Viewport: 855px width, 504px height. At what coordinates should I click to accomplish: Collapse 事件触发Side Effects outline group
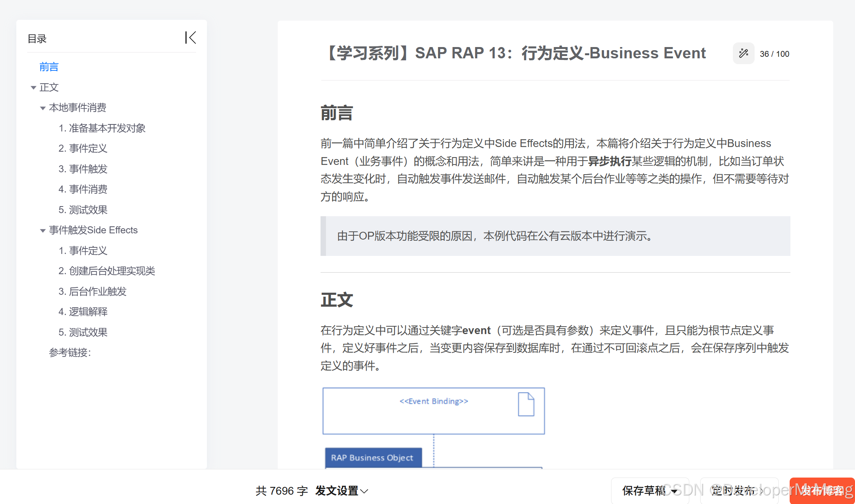tap(43, 231)
